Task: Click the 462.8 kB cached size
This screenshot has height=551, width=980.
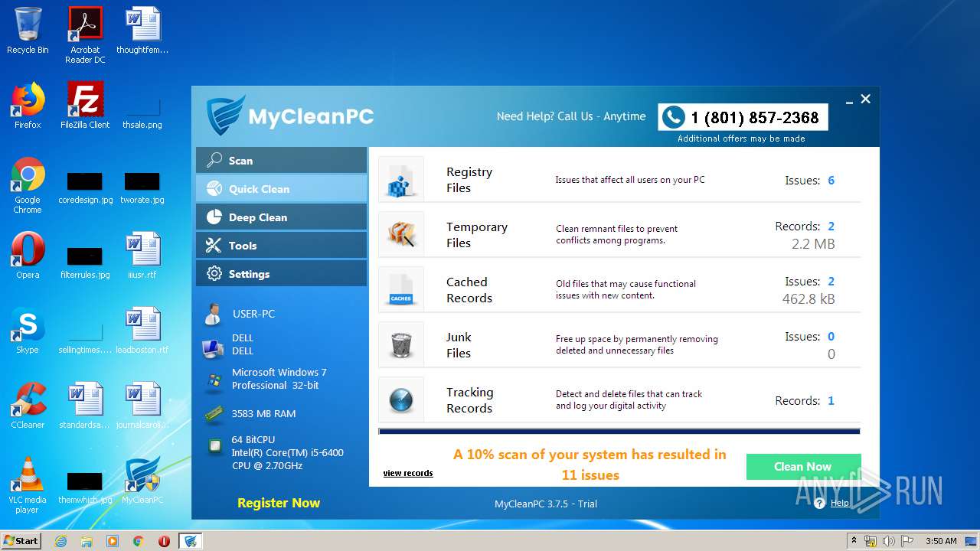Action: point(808,299)
